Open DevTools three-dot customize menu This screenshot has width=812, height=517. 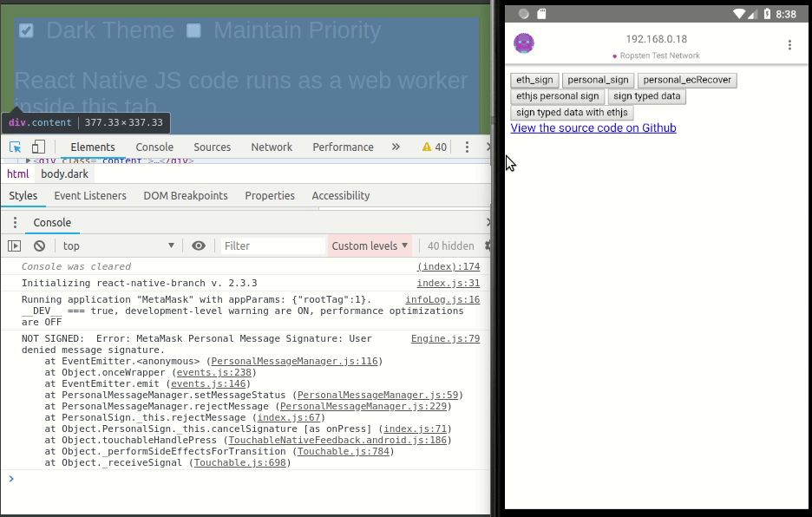(x=467, y=147)
